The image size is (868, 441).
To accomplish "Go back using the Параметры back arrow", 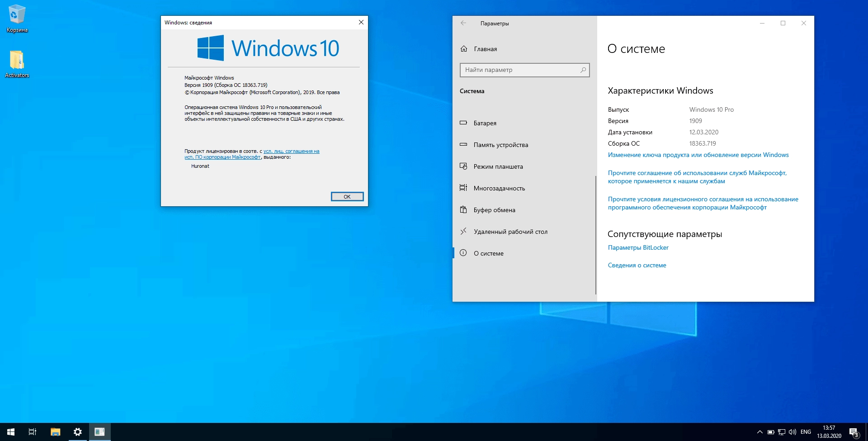I will [463, 23].
